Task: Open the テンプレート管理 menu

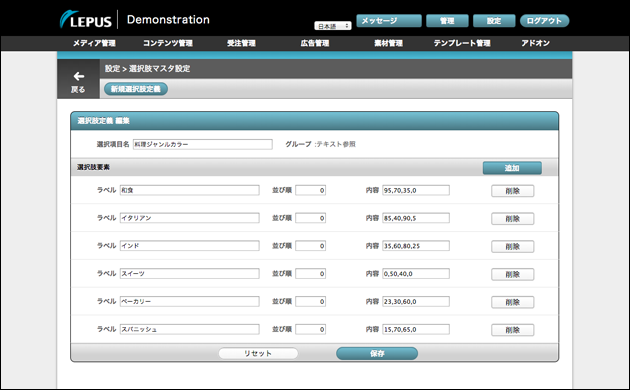Action: tap(462, 43)
